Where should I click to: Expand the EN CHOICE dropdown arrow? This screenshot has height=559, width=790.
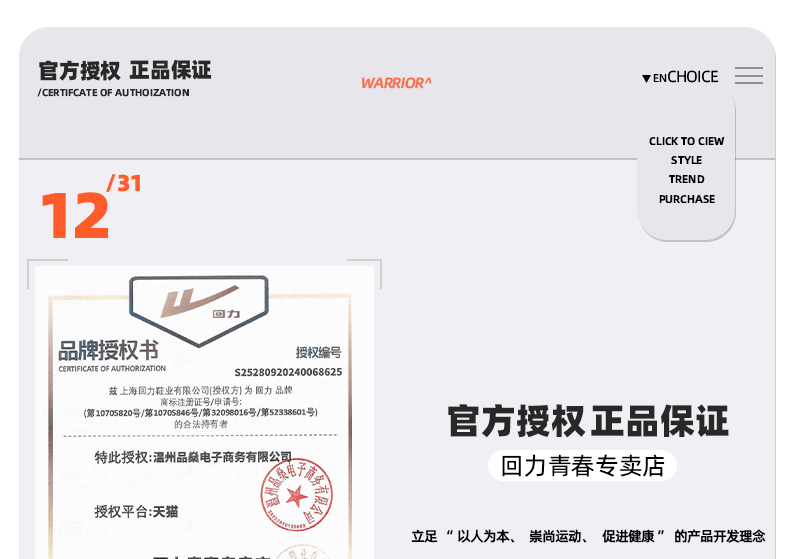pyautogui.click(x=646, y=79)
